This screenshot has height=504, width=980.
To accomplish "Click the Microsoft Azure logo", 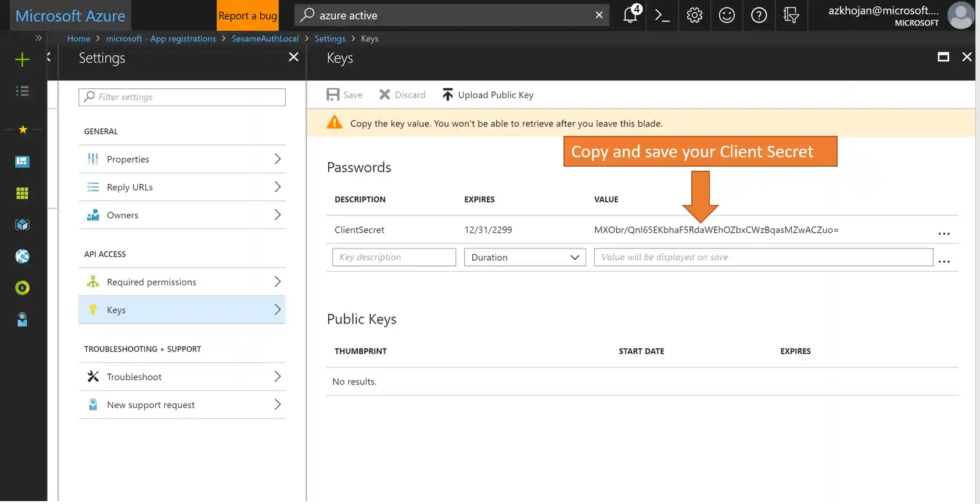I will (x=70, y=16).
